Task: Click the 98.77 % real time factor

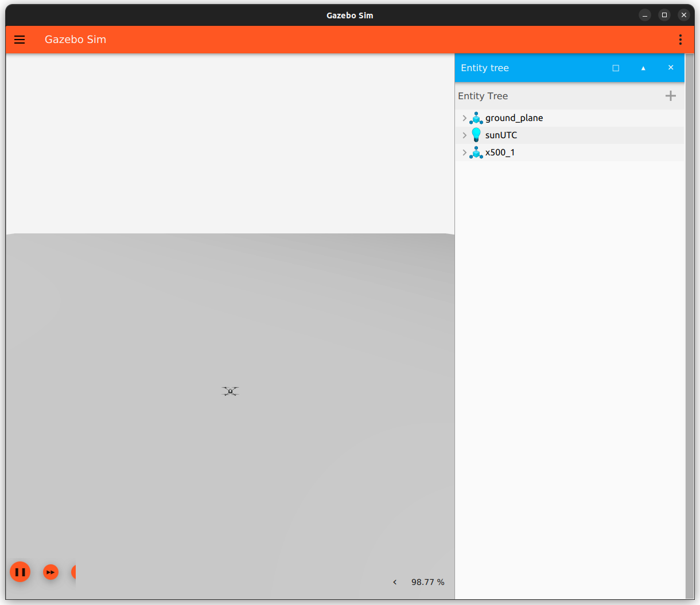Action: pyautogui.click(x=428, y=582)
